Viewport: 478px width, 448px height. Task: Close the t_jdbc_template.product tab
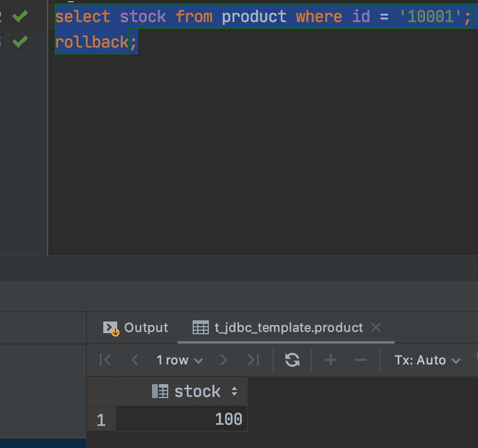pos(376,328)
